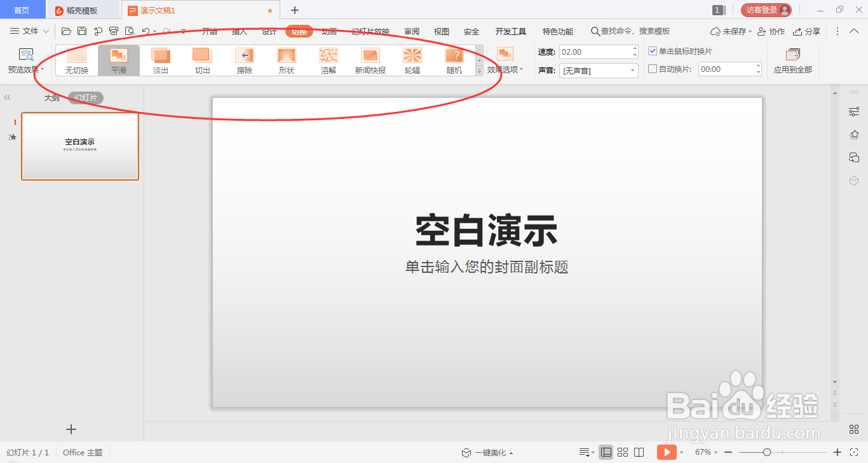Collapse the ribbon with the up chevron
This screenshot has width=868, height=463.
[855, 31]
